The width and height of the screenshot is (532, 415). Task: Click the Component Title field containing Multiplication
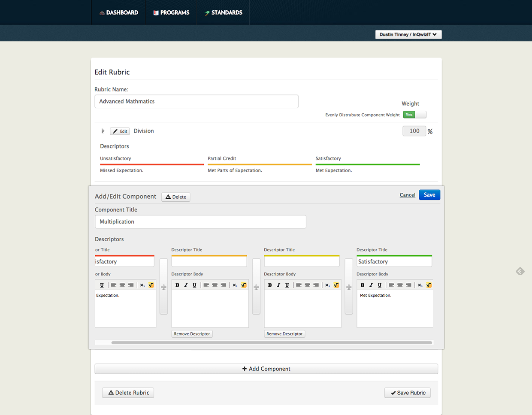[200, 222]
